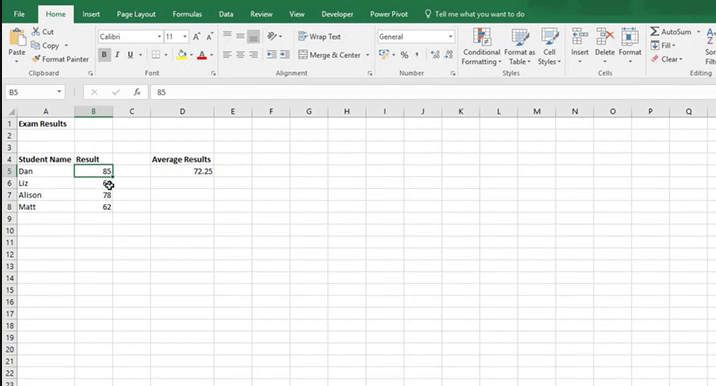Expand the Merge & Center dropdown arrow
Screen dimensions: 716x386
point(368,55)
